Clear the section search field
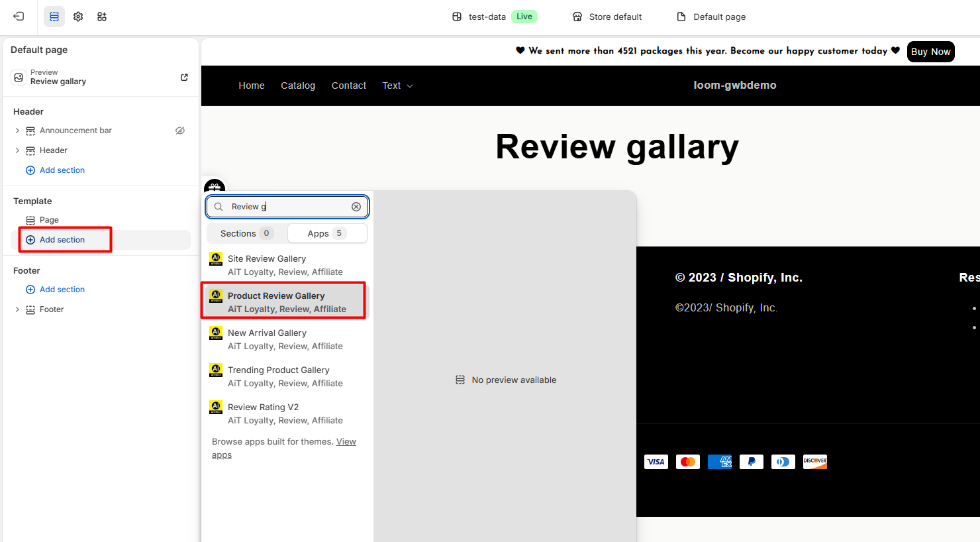980x542 pixels. point(356,207)
